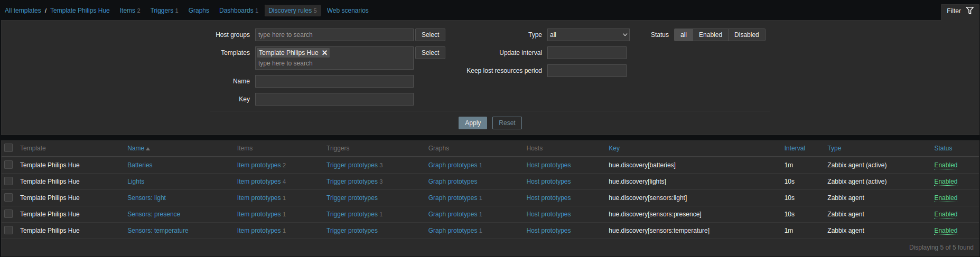
Task: Sort by Interval column
Action: [795, 148]
